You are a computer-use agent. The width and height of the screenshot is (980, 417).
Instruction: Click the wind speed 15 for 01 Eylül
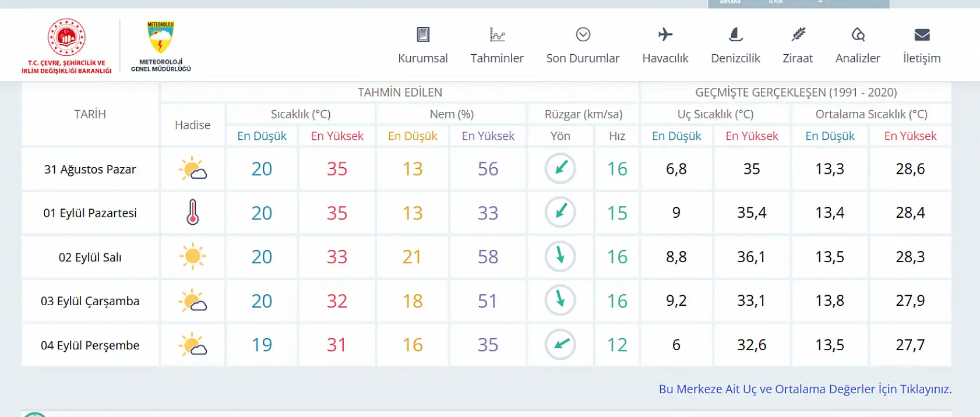coord(617,213)
